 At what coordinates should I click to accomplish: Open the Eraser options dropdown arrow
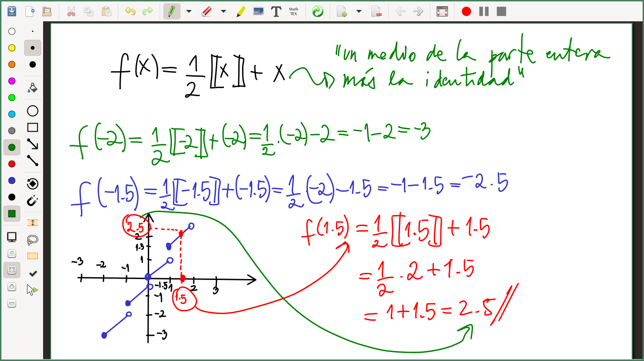tap(224, 11)
